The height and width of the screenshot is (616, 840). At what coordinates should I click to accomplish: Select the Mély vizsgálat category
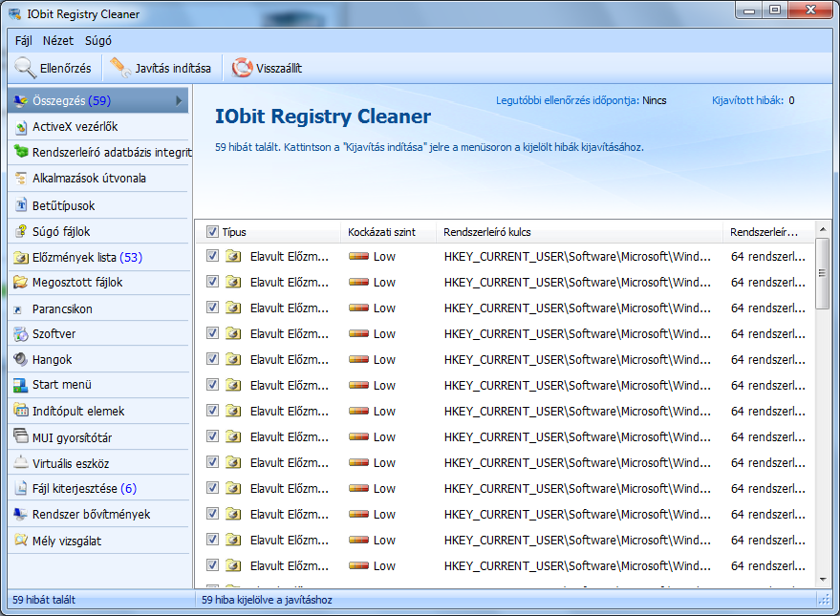(x=99, y=541)
